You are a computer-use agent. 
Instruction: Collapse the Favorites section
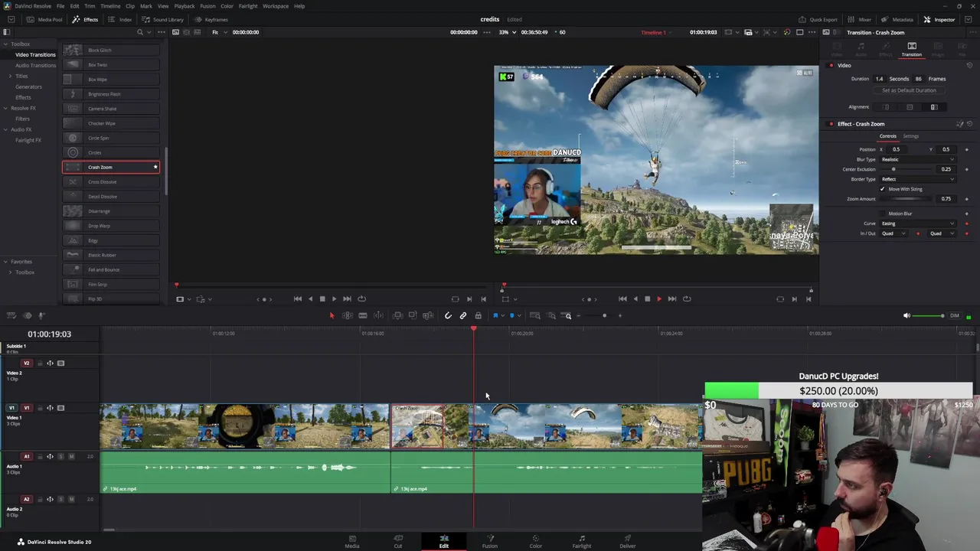click(x=5, y=262)
